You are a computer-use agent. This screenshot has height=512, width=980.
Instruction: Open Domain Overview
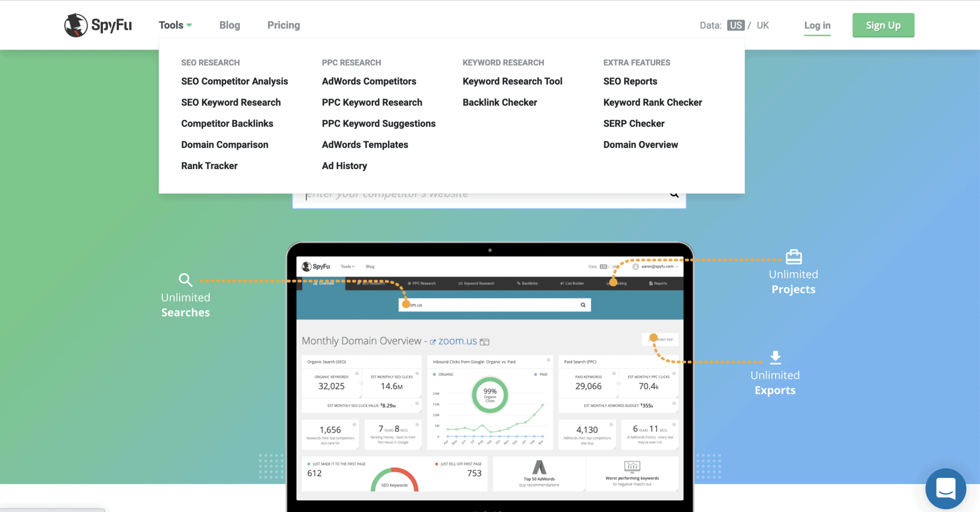[x=640, y=144]
